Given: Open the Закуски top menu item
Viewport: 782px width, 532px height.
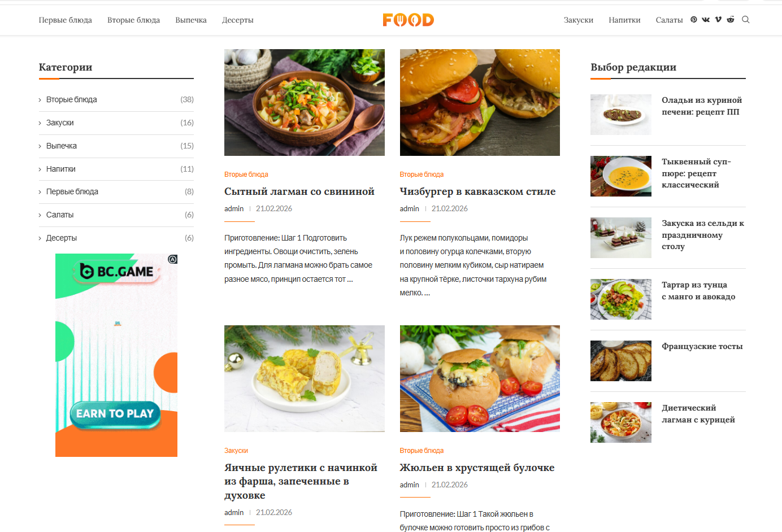Looking at the screenshot, I should click(x=579, y=20).
